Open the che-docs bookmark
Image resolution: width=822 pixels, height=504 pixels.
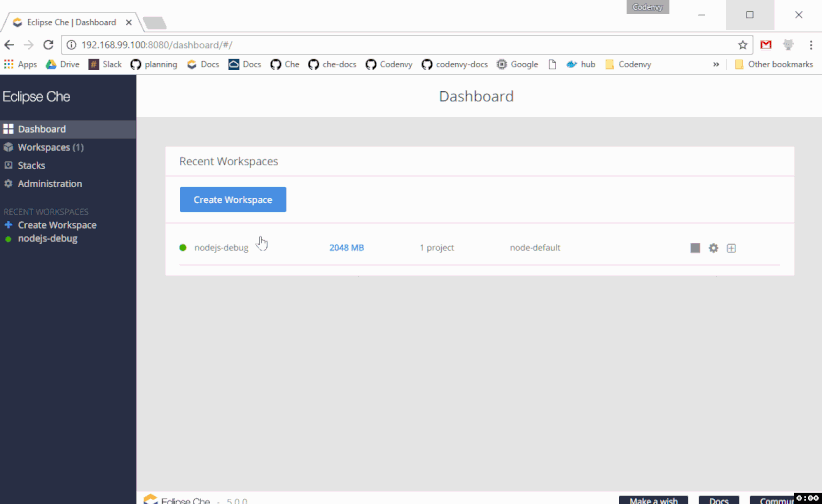tap(331, 64)
